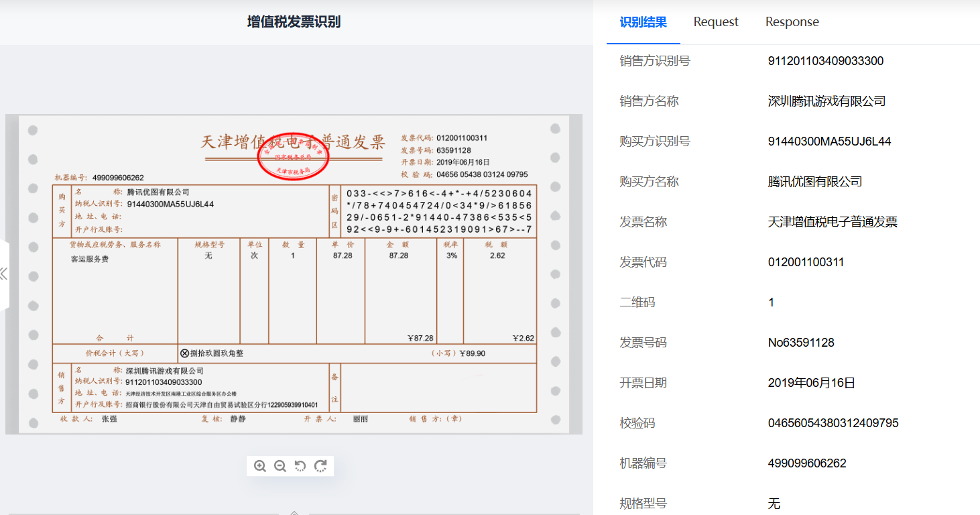The width and height of the screenshot is (980, 515).
Task: Click the 开票日期 field label in results
Action: (644, 383)
